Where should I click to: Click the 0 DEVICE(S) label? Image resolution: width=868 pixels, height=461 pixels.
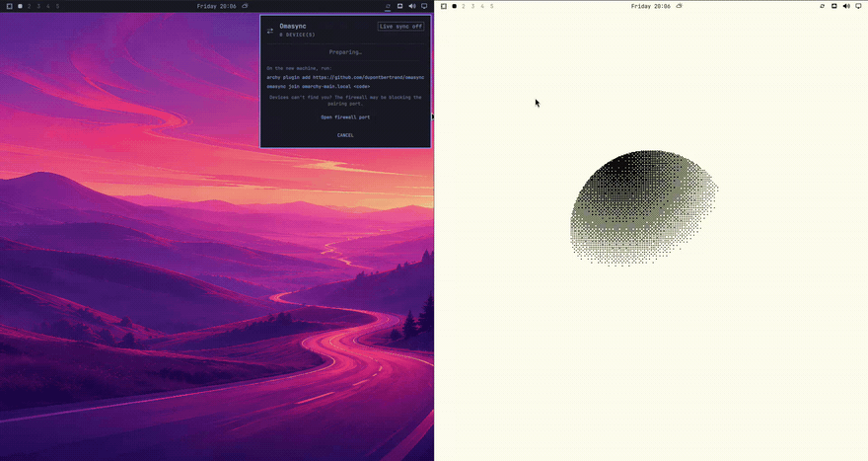pyautogui.click(x=297, y=35)
